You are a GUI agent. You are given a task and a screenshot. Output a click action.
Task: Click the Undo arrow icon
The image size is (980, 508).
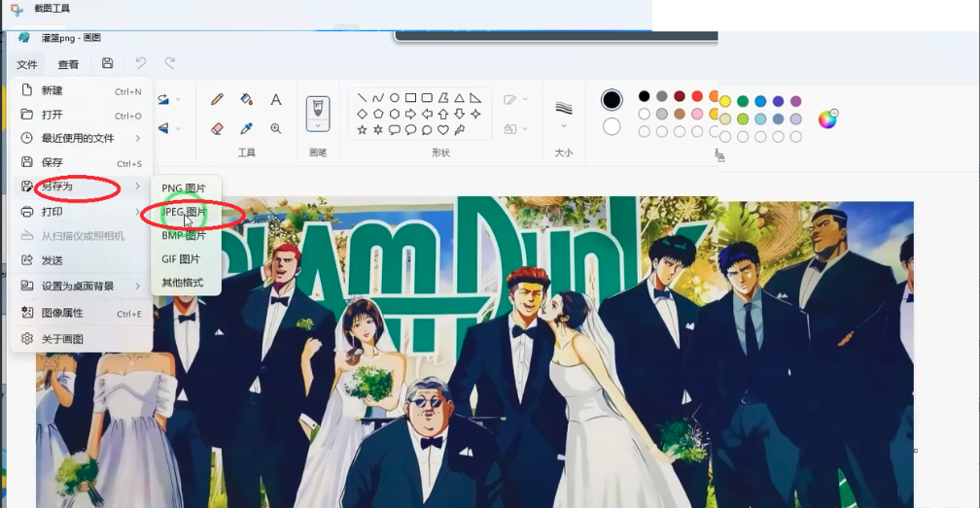click(141, 63)
